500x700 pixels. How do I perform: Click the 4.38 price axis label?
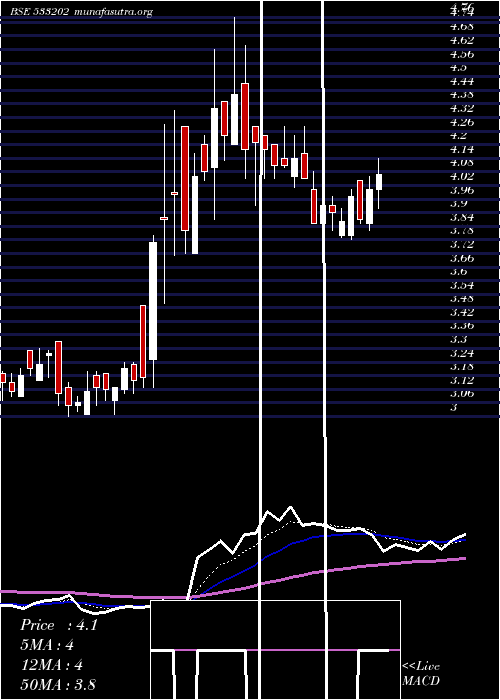click(462, 95)
